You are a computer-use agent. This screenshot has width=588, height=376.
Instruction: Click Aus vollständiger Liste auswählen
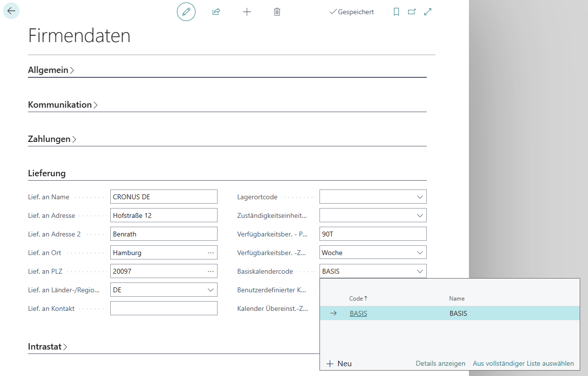[523, 364]
